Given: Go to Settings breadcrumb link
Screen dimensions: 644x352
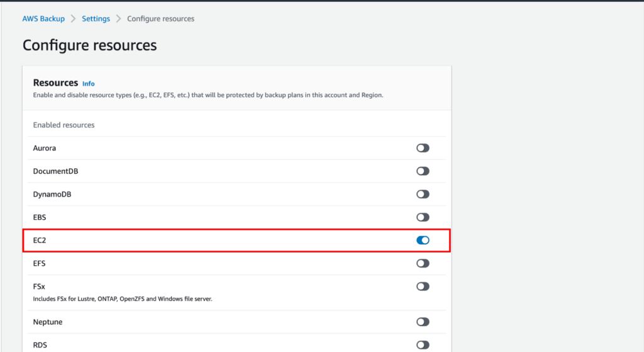Looking at the screenshot, I should click(96, 18).
